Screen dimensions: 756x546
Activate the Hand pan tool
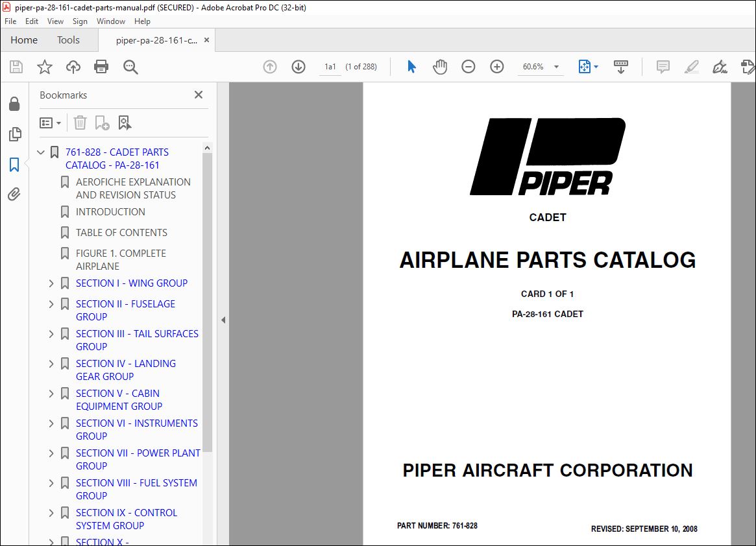coord(440,67)
